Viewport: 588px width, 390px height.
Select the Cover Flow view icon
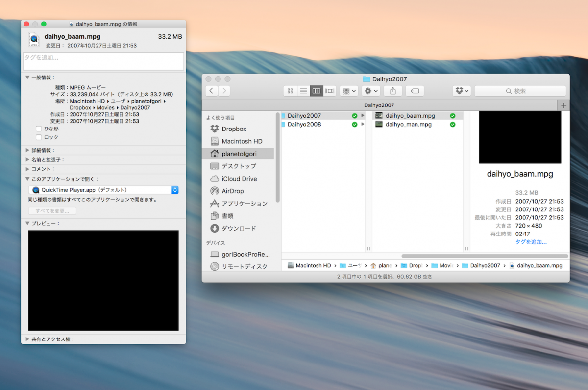[x=329, y=91]
